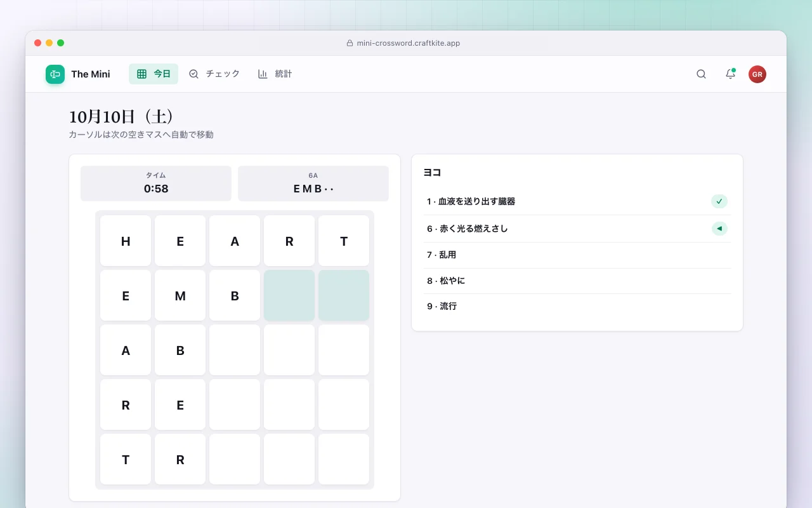812x508 pixels.
Task: Select clue 6 赤く光る燃えさし
Action: (577, 229)
